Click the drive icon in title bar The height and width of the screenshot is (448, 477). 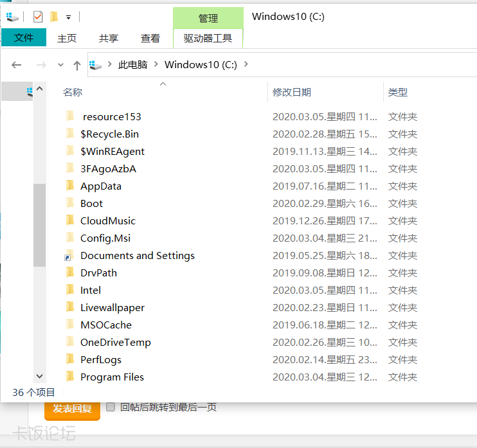point(12,17)
